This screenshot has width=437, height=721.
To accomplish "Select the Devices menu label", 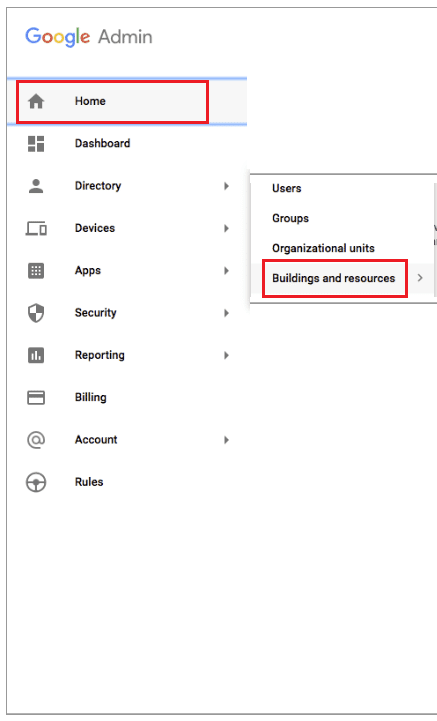I will [95, 228].
